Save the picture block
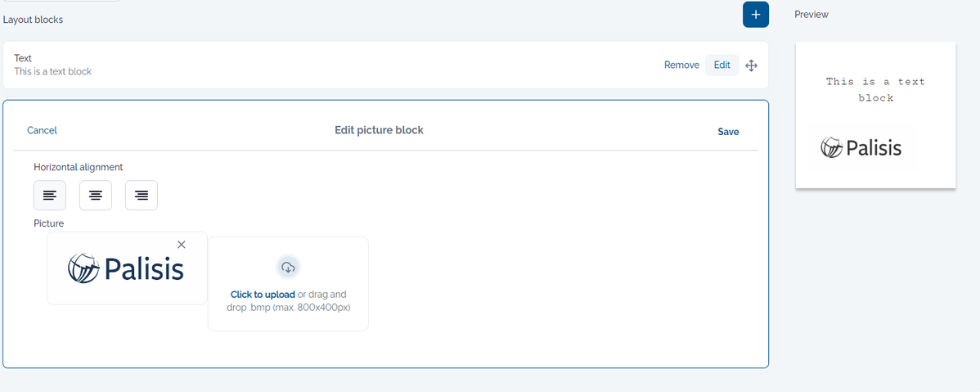980x392 pixels. pos(728,132)
